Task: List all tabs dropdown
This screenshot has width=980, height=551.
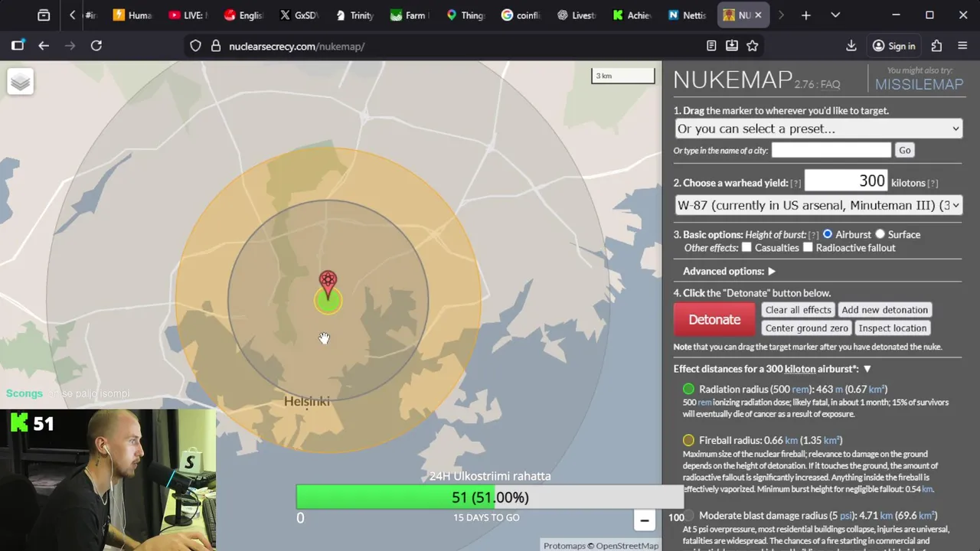Action: pos(835,15)
